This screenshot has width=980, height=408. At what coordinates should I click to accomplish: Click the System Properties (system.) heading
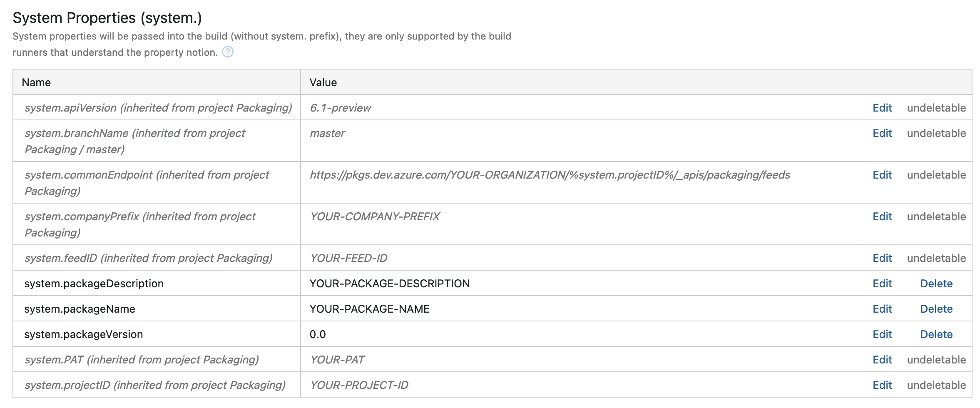(107, 18)
